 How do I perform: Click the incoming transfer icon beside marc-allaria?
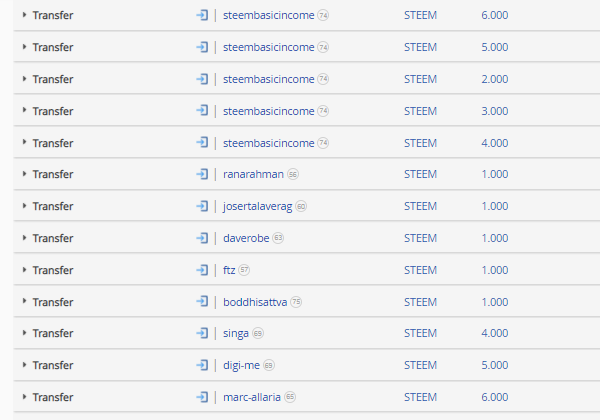[202, 397]
